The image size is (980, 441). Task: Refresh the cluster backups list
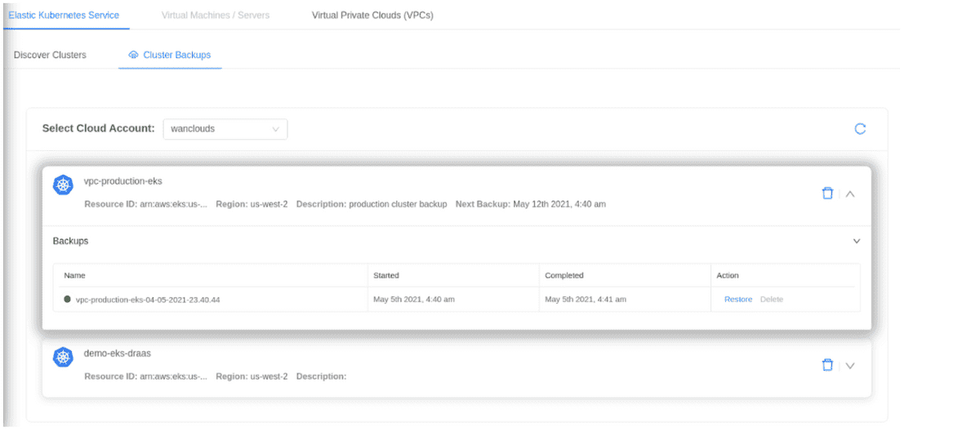860,129
